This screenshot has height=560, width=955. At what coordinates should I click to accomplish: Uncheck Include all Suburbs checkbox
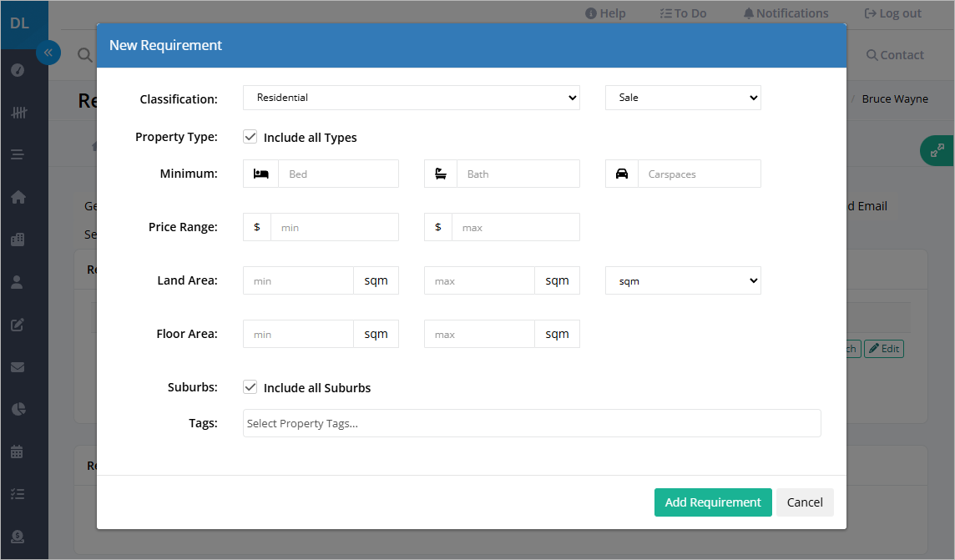(250, 387)
